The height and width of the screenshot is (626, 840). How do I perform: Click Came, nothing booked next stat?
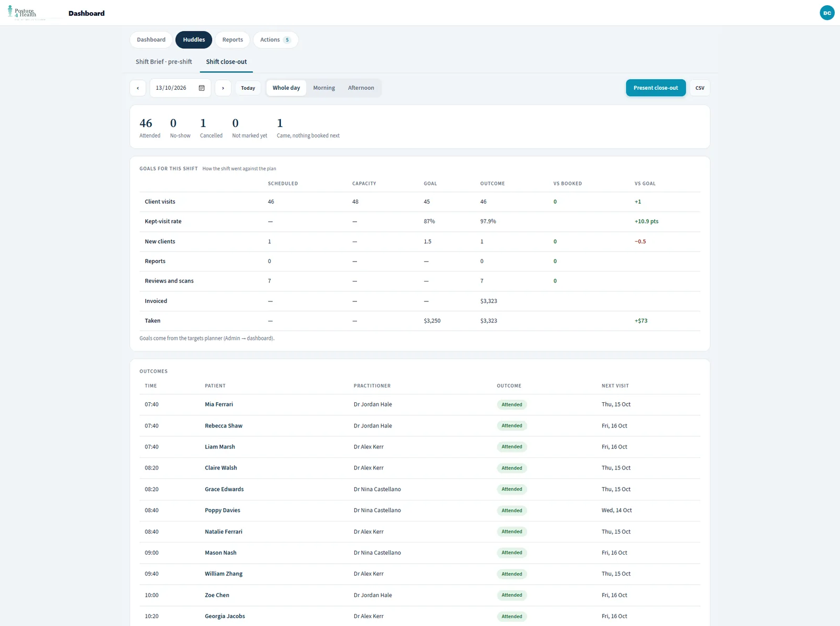308,128
